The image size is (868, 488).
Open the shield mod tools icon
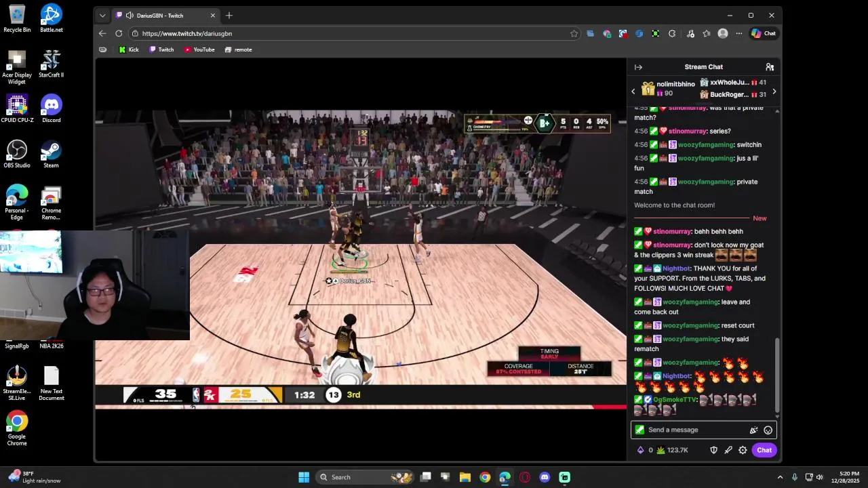(x=713, y=450)
